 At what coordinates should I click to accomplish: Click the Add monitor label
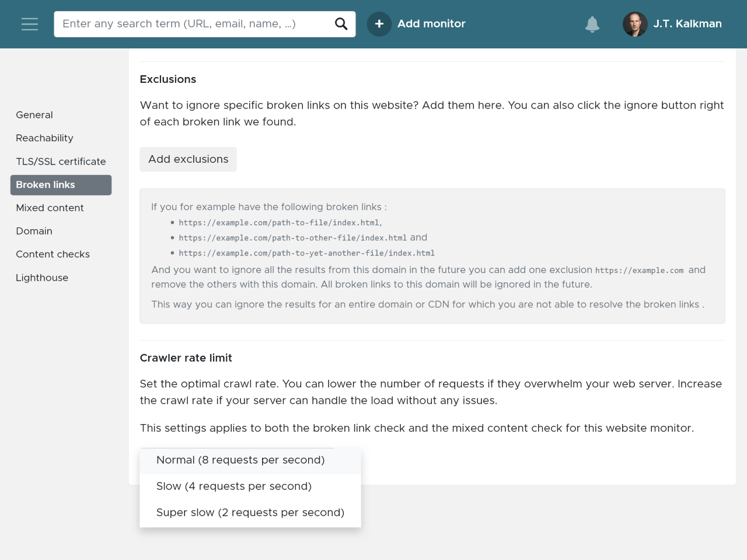pos(431,24)
